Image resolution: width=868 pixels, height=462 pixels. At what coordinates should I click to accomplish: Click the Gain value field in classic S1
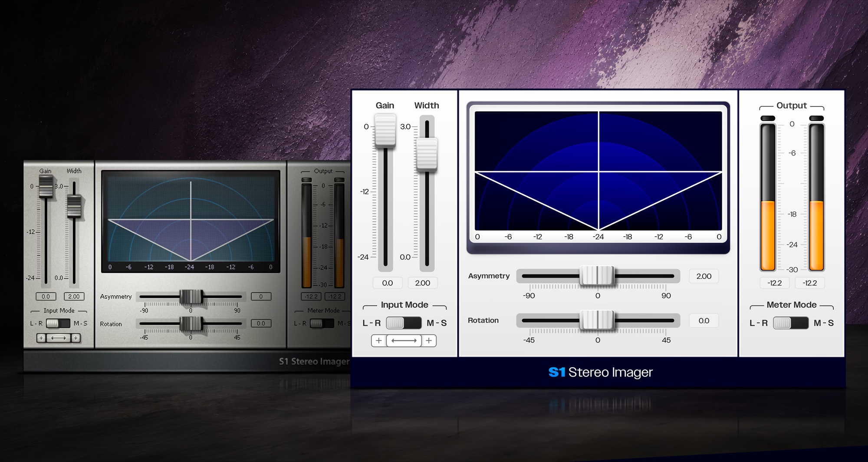point(46,297)
